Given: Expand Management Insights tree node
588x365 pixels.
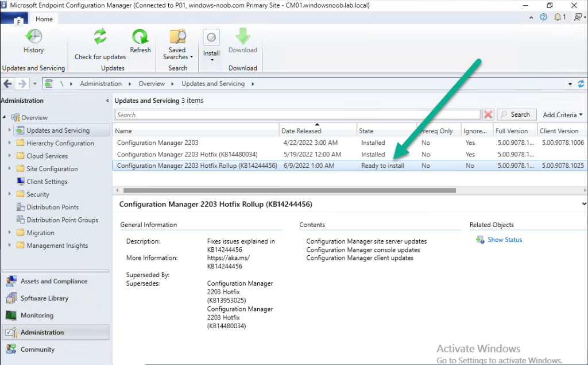Looking at the screenshot, I should pyautogui.click(x=9, y=245).
